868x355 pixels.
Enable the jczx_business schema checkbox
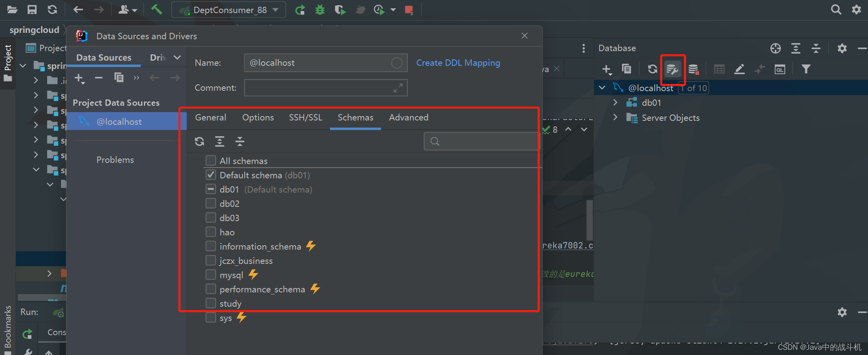tap(211, 260)
